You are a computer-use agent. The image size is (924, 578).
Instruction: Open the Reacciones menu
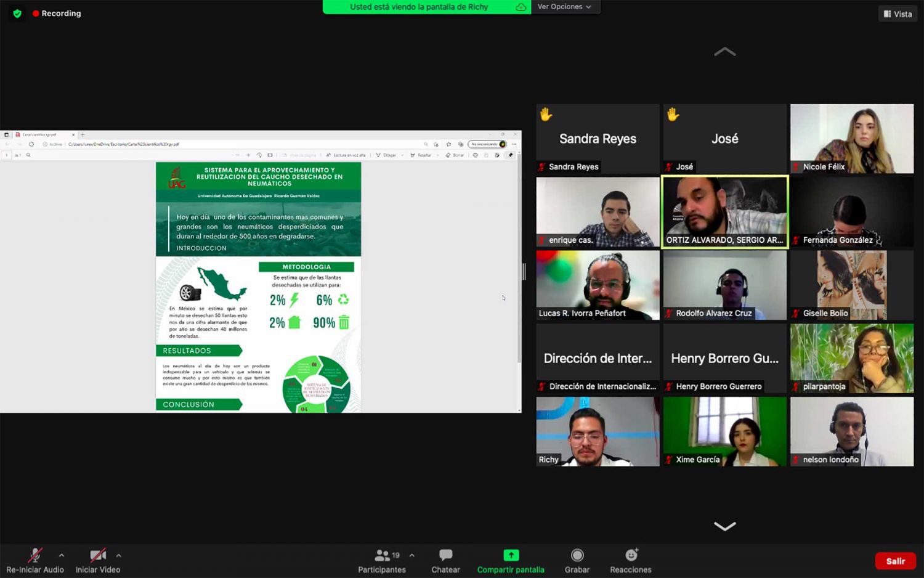pyautogui.click(x=630, y=561)
